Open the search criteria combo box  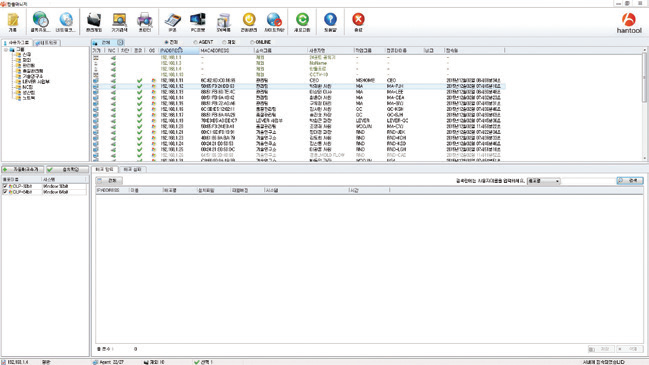(543, 181)
